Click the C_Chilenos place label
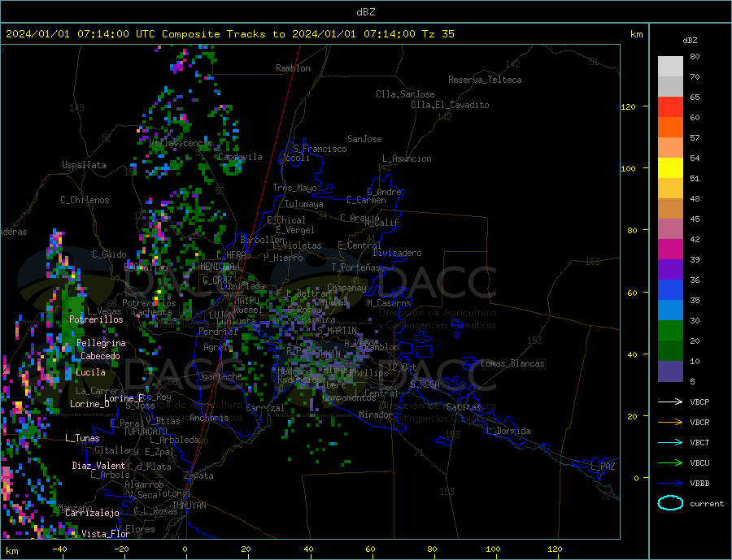 click(x=85, y=200)
